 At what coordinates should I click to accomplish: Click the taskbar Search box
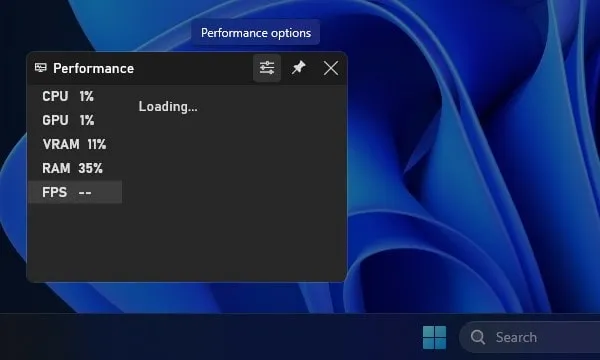tap(530, 337)
